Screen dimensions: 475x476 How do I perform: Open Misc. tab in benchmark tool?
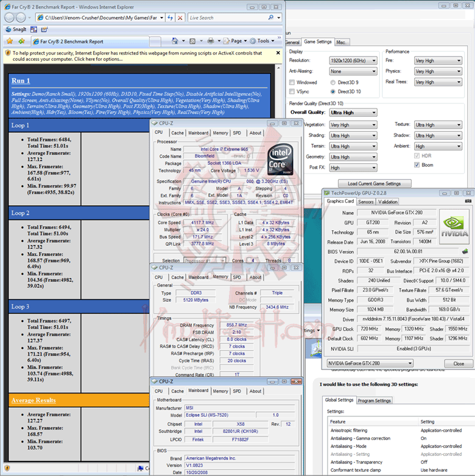(342, 42)
